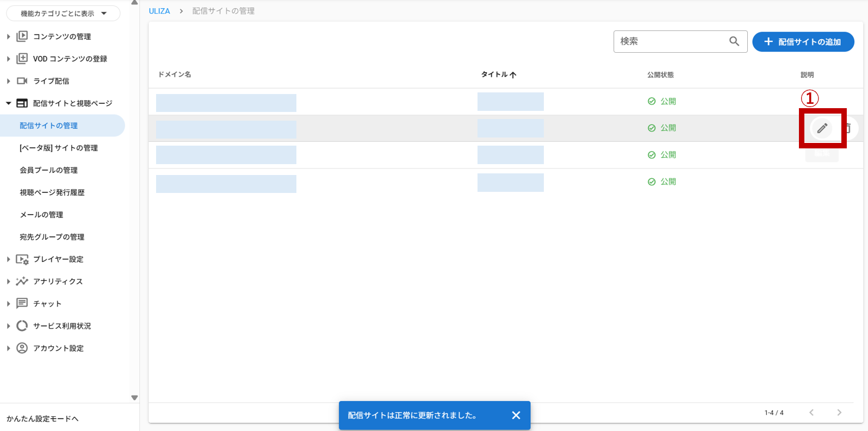Click the search magnifier icon
Screen dimensions: 868x431
[734, 41]
